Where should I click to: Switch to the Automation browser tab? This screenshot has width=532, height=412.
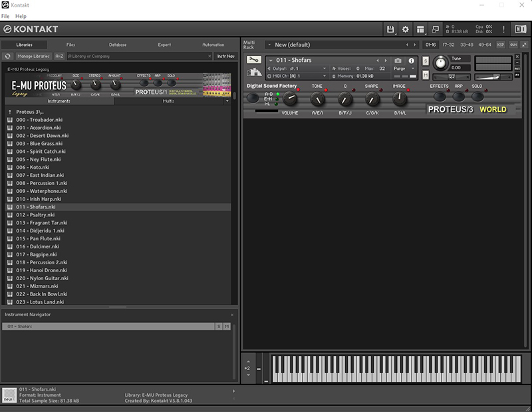coord(213,45)
